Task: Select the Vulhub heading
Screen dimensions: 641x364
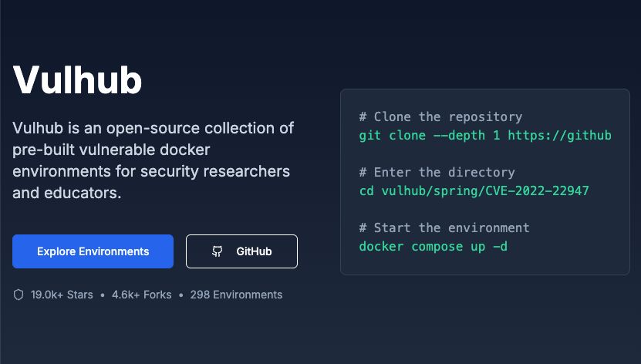Action: point(77,79)
